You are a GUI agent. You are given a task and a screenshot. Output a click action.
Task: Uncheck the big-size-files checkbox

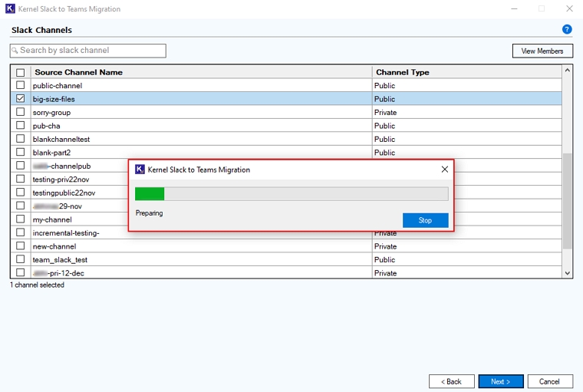21,98
